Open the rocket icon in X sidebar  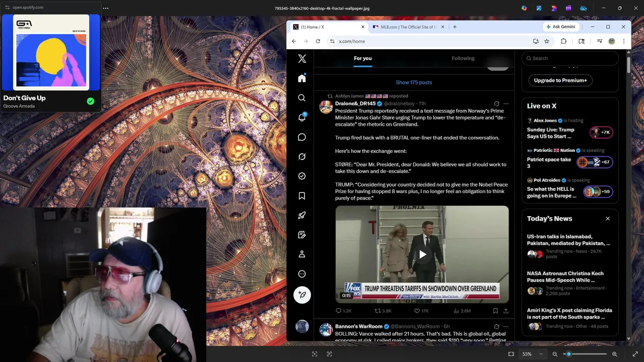tap(302, 215)
